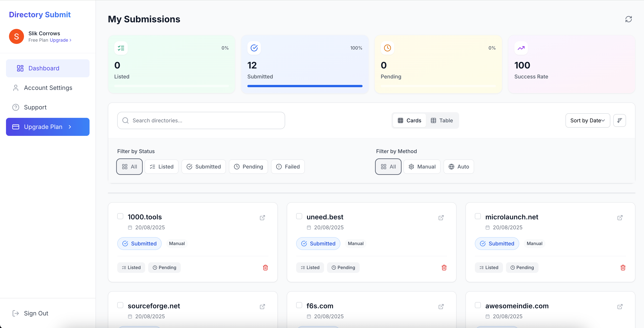The height and width of the screenshot is (328, 644).
Task: Click the trash icon on microlaunch.net card
Action: [x=623, y=267]
